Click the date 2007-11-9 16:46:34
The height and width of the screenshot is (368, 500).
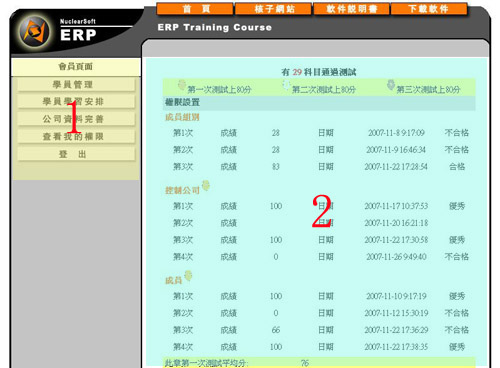(x=396, y=150)
